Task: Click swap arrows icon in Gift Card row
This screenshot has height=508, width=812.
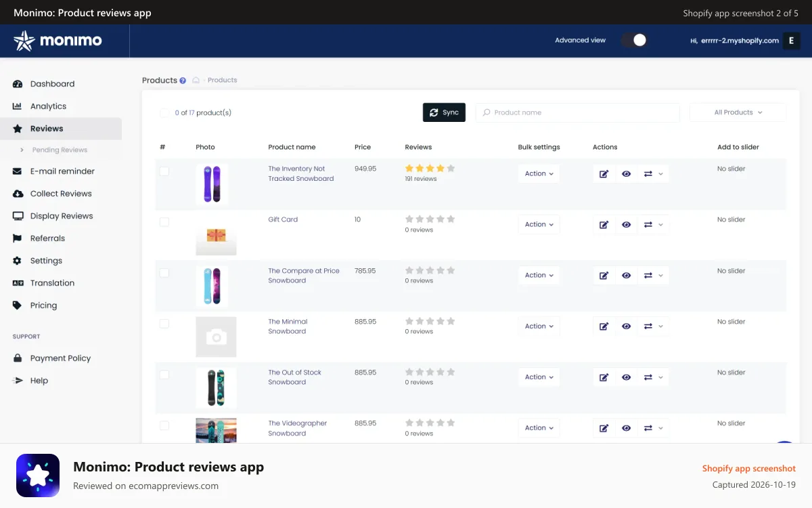Action: 648,225
